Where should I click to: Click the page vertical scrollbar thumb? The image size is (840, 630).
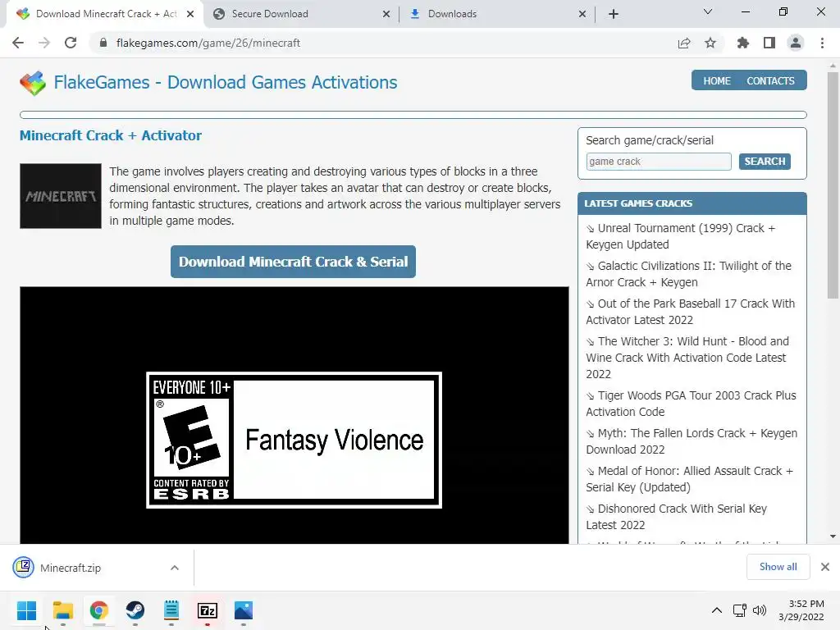[833, 185]
